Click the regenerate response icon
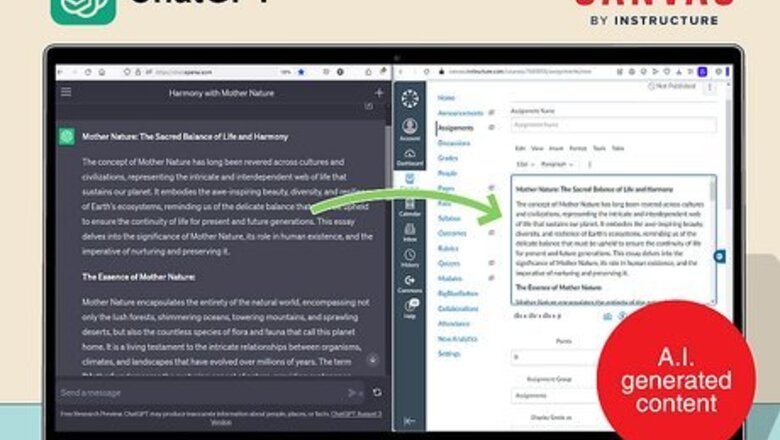 click(377, 392)
